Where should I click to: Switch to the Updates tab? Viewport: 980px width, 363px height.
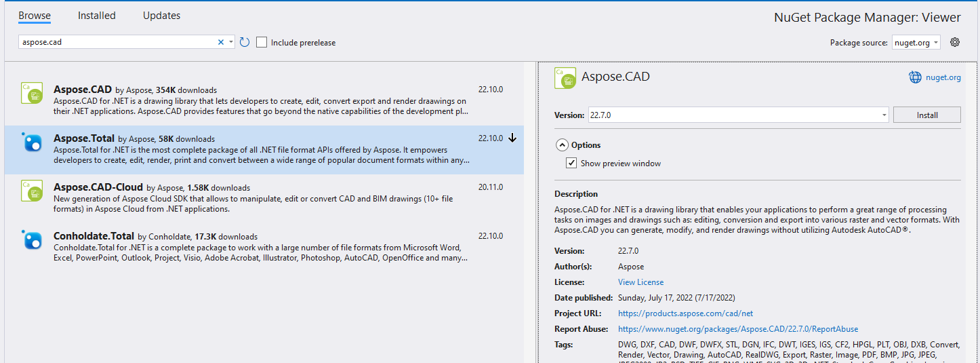tap(161, 16)
